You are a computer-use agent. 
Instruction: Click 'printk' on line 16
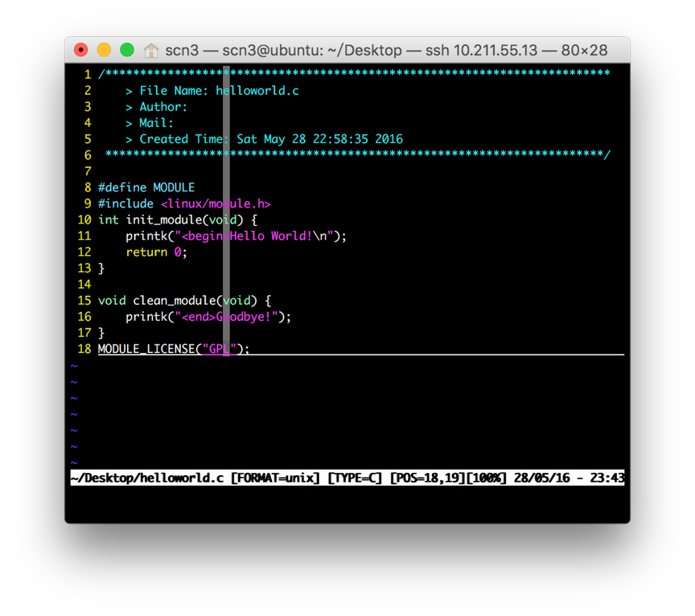click(x=146, y=318)
